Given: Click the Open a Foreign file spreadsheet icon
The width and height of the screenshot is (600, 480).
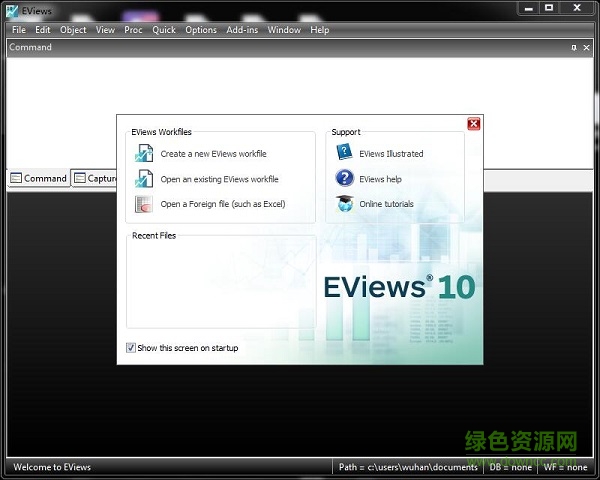Looking at the screenshot, I should tap(144, 204).
